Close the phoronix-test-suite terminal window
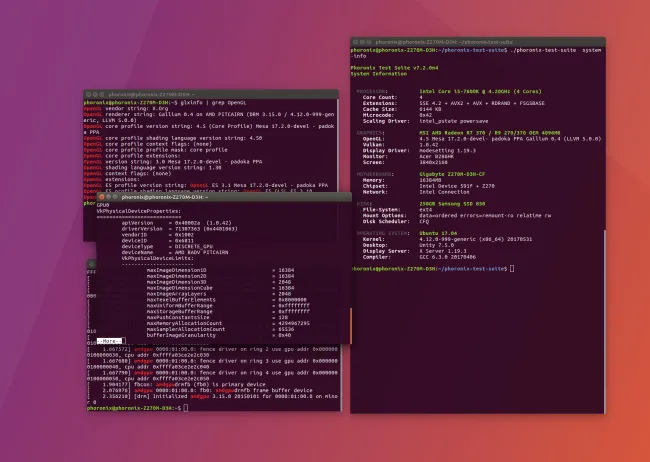 point(355,42)
